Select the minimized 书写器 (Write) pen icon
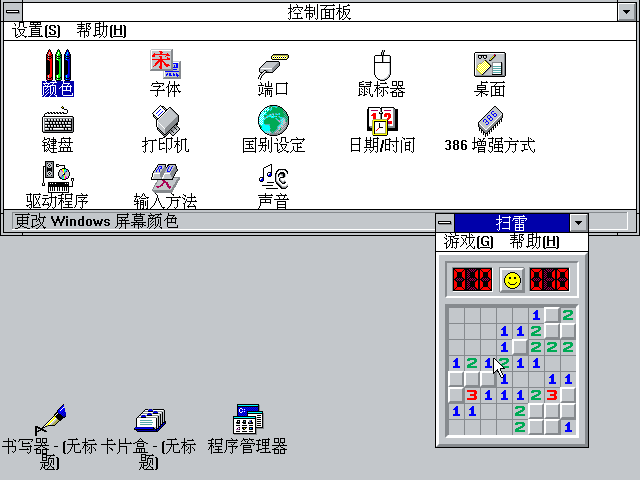 click(51, 420)
